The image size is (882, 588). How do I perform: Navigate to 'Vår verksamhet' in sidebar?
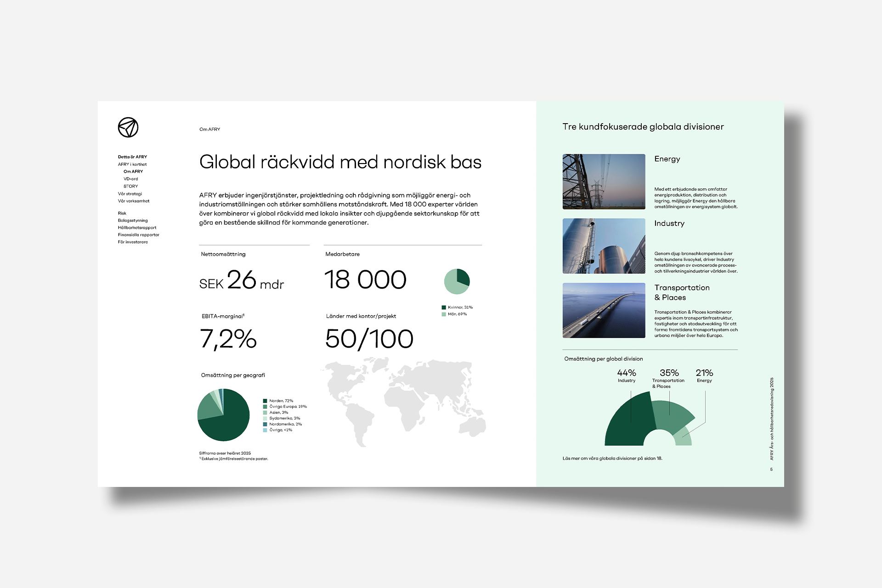(x=134, y=201)
